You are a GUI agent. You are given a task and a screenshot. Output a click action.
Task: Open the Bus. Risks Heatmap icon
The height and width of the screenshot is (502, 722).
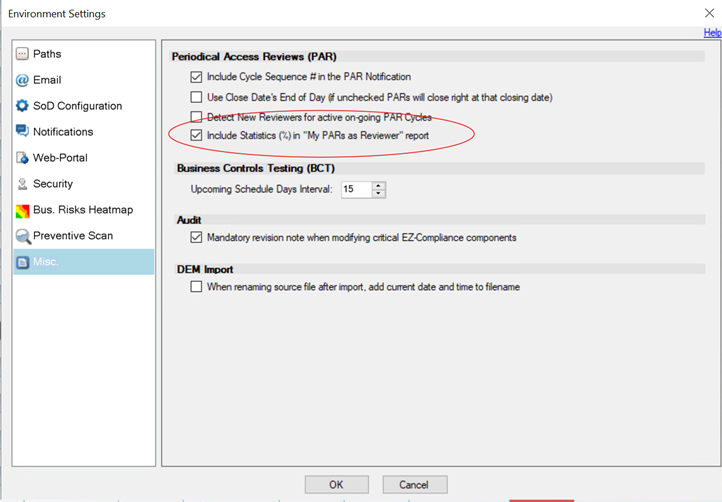tap(22, 210)
